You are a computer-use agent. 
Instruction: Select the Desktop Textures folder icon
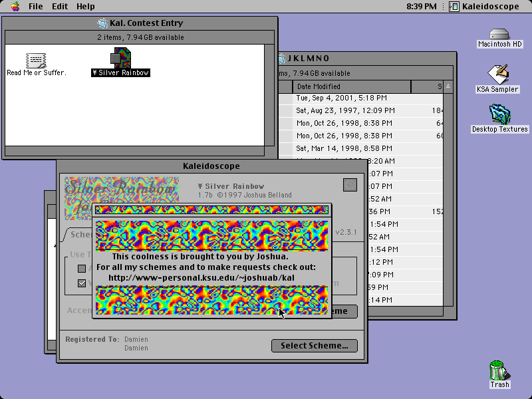[500, 114]
